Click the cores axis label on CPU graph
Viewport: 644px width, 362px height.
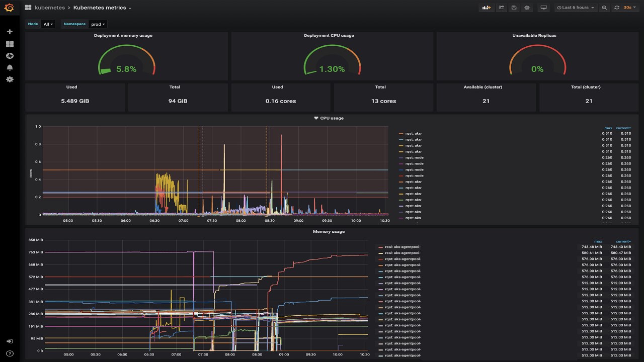[x=31, y=173]
